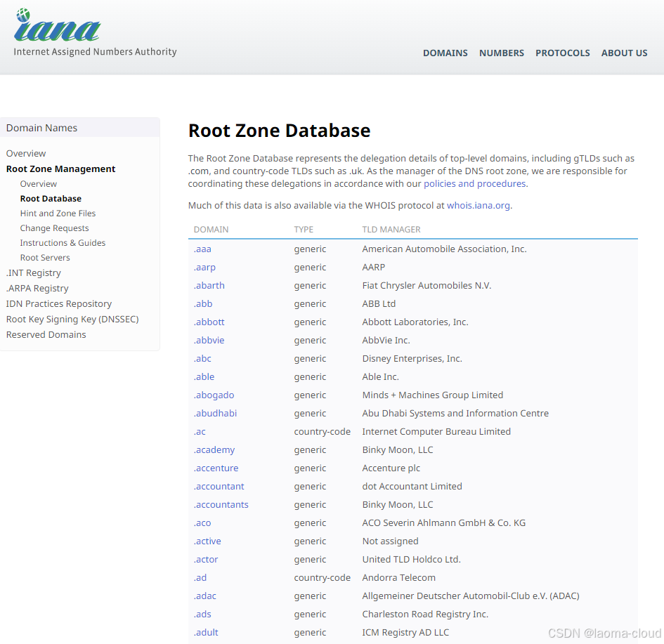Open the .abb domain entry

pos(203,304)
